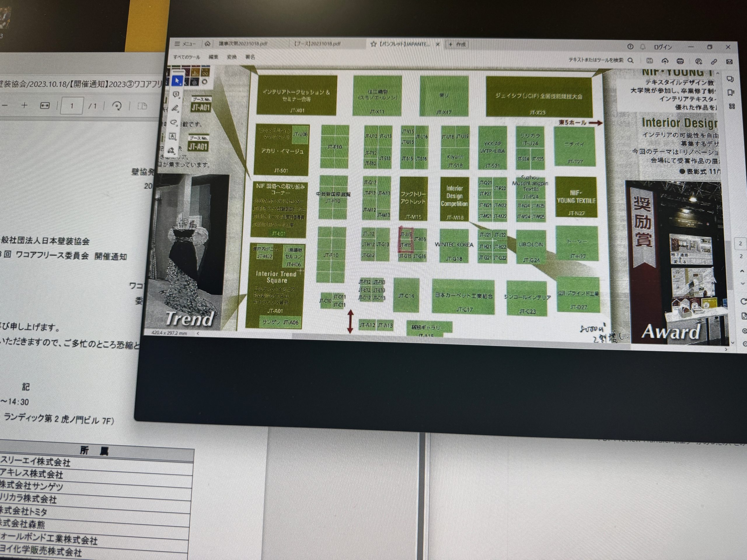Image resolution: width=747 pixels, height=560 pixels.
Task: Click the ログイン sign-in button
Action: [663, 47]
